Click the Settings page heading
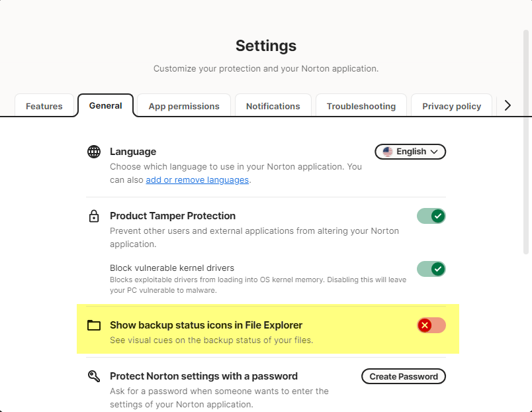 click(266, 46)
